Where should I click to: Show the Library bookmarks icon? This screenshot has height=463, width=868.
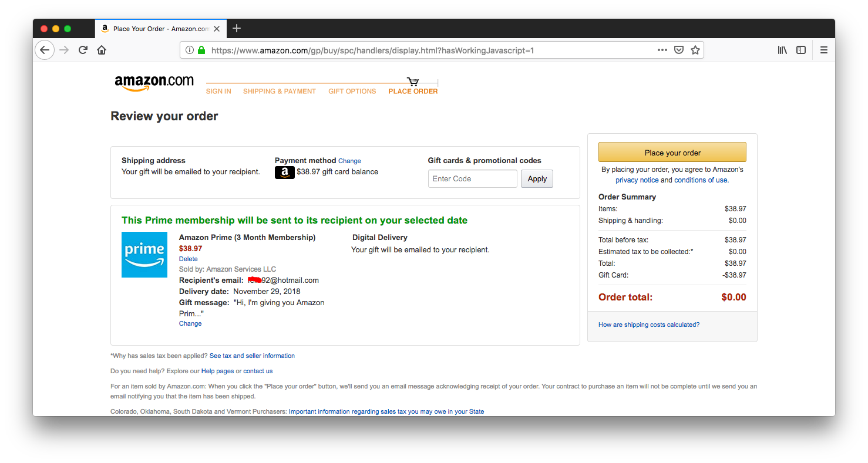pyautogui.click(x=782, y=50)
